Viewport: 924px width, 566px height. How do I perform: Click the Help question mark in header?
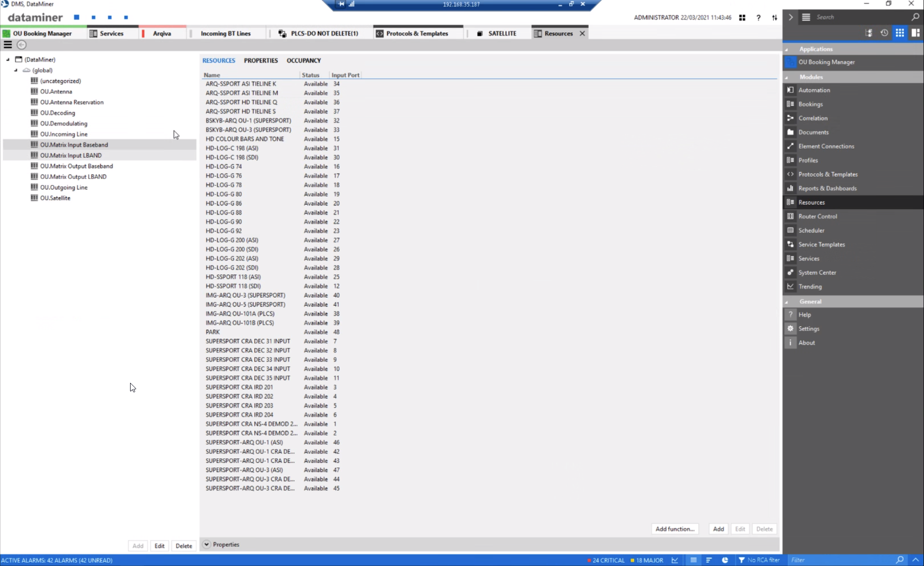coord(758,18)
